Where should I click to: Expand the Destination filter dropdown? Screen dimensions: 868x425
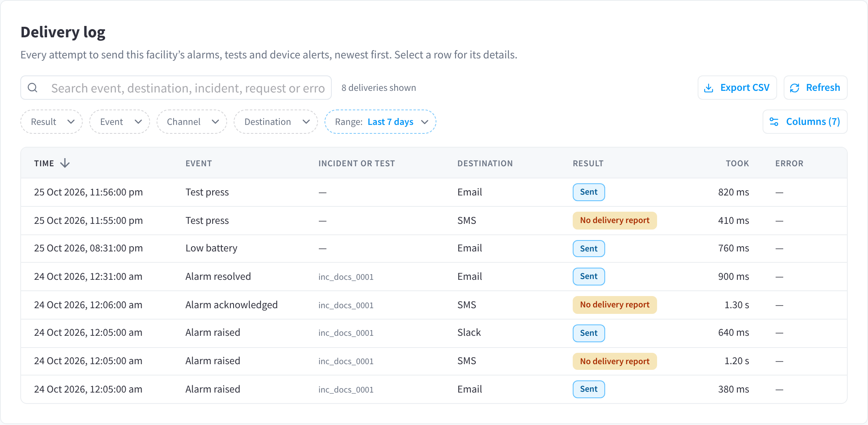(x=276, y=122)
